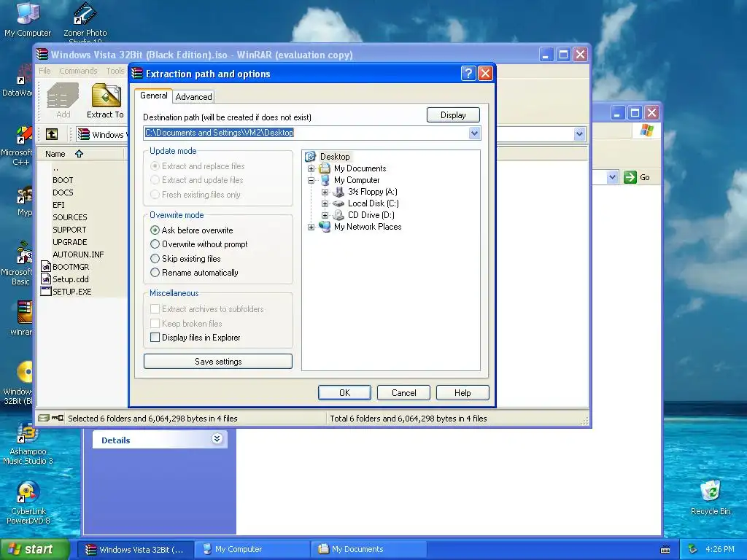Open the Windows Start menu
This screenshot has width=747, height=560.
pos(34,549)
